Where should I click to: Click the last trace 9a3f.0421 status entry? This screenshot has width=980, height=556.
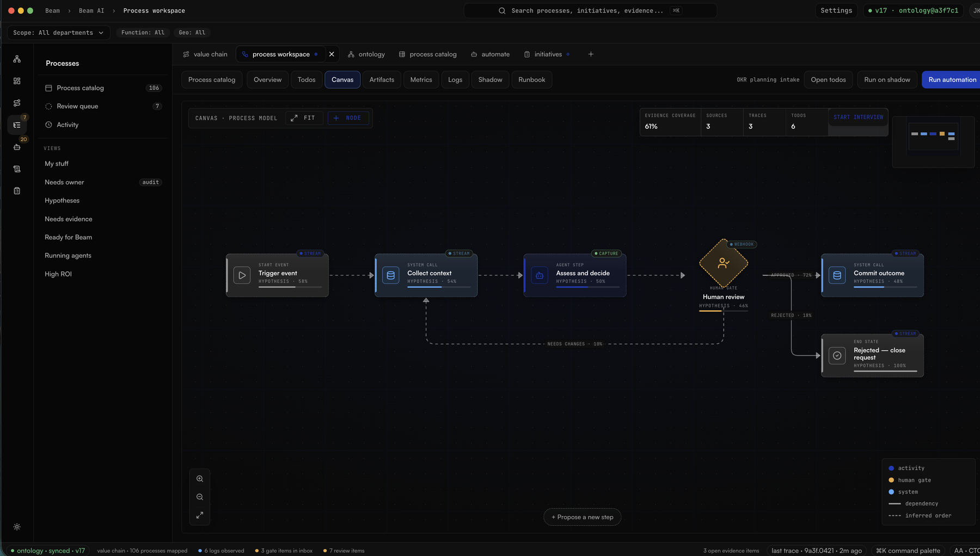(x=817, y=551)
